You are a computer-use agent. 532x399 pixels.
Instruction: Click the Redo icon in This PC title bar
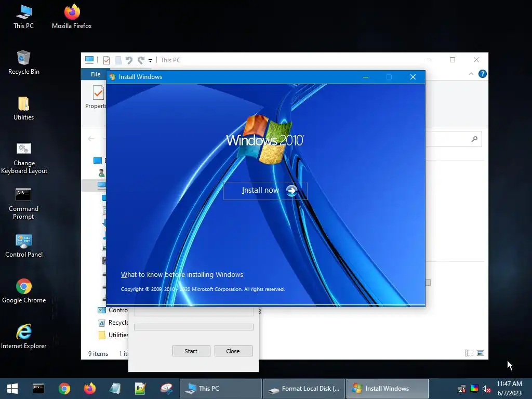(141, 60)
